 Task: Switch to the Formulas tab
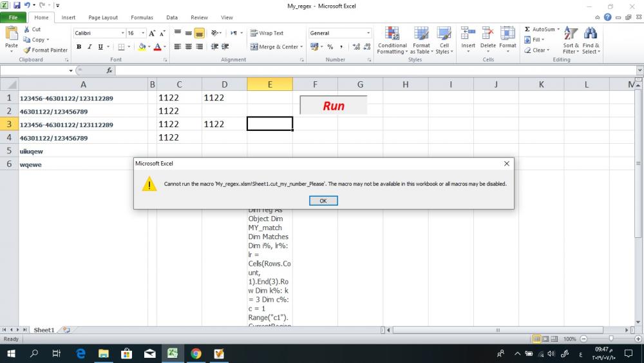pyautogui.click(x=142, y=17)
